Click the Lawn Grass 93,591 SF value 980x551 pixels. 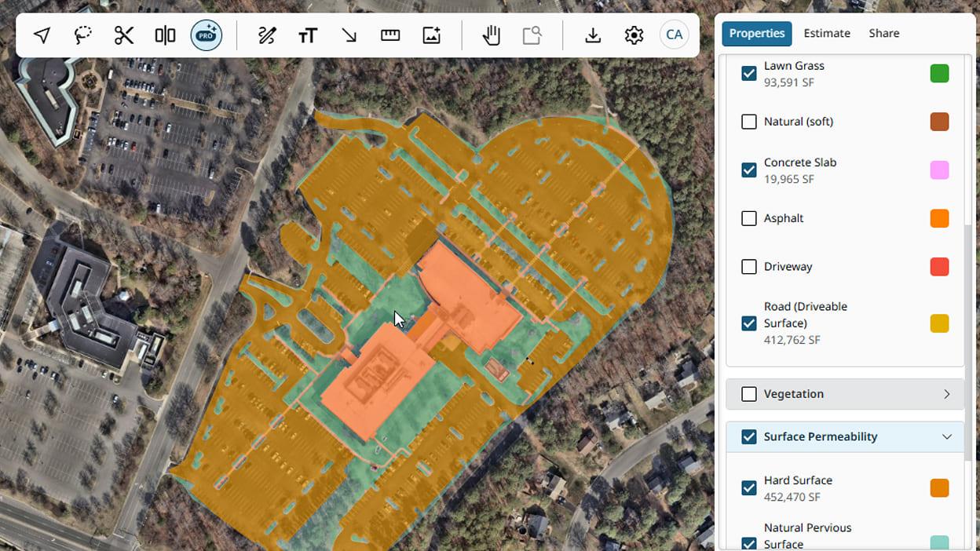point(788,82)
